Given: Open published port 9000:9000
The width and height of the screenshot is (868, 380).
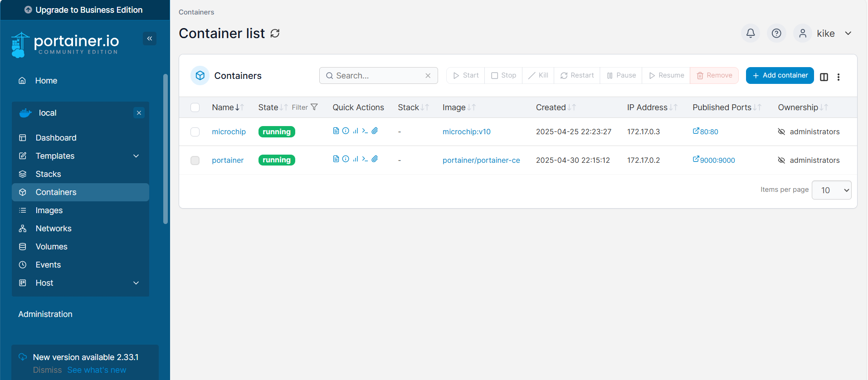Looking at the screenshot, I should [x=714, y=160].
